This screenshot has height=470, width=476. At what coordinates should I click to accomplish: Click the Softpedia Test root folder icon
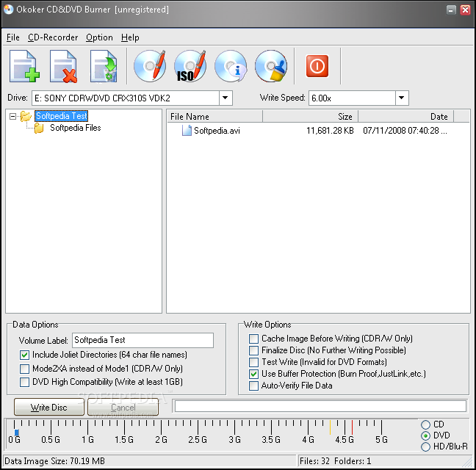pyautogui.click(x=26, y=116)
